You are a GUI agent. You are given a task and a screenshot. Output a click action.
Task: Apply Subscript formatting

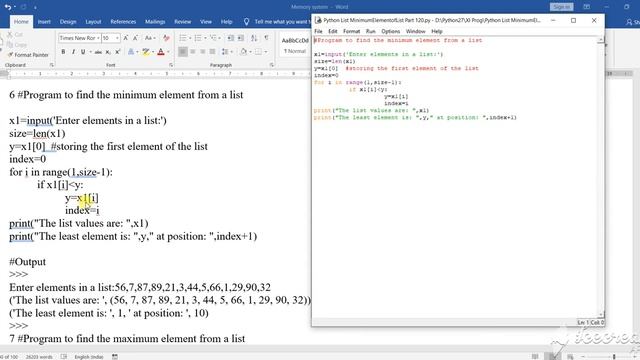pos(108,52)
